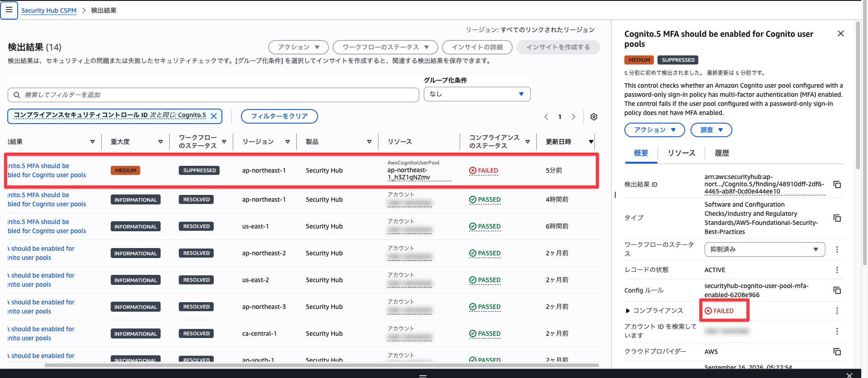Open Cognito.5 finding in us-east-1 row

pyautogui.click(x=47, y=226)
